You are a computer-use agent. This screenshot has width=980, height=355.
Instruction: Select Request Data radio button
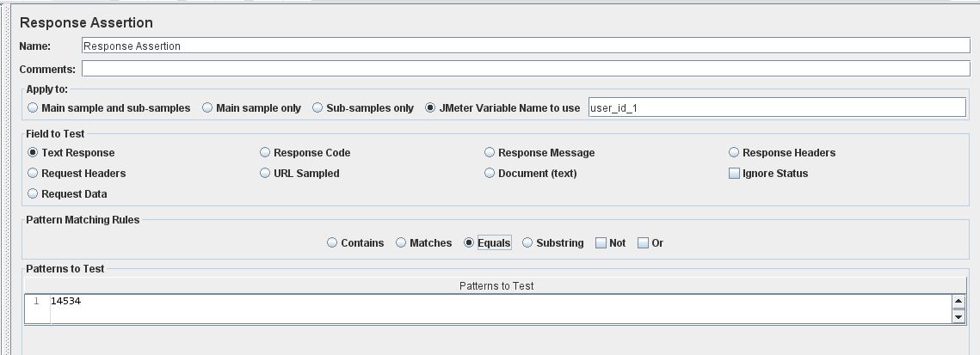[x=34, y=194]
